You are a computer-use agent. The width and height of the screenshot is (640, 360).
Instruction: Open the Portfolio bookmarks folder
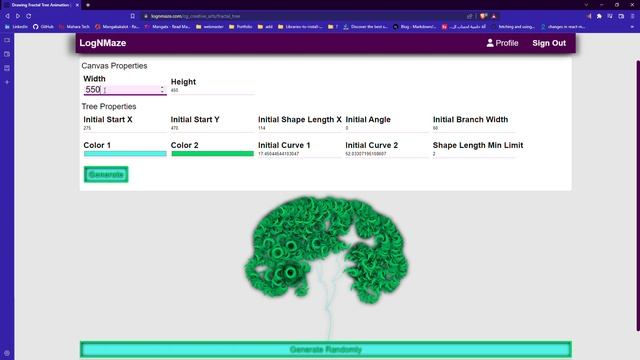241,27
